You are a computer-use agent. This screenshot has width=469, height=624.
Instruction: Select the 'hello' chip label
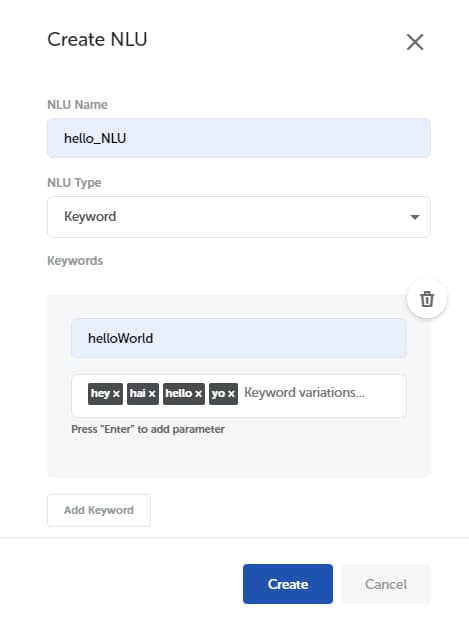pos(179,393)
